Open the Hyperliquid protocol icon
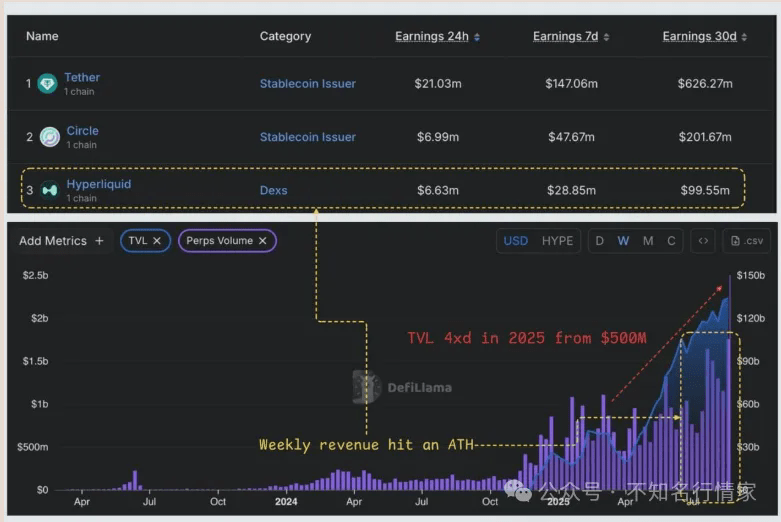Image resolution: width=781 pixels, height=522 pixels. tap(49, 190)
